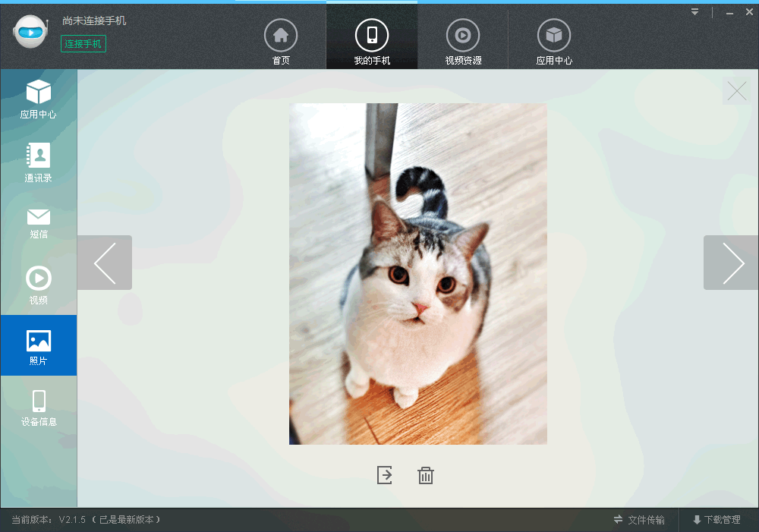Switch to the top 应用中心 tab
The image size is (759, 532).
(x=554, y=42)
